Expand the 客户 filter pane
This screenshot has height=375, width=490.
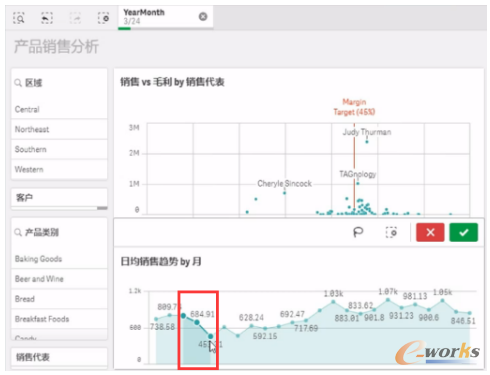pos(59,197)
